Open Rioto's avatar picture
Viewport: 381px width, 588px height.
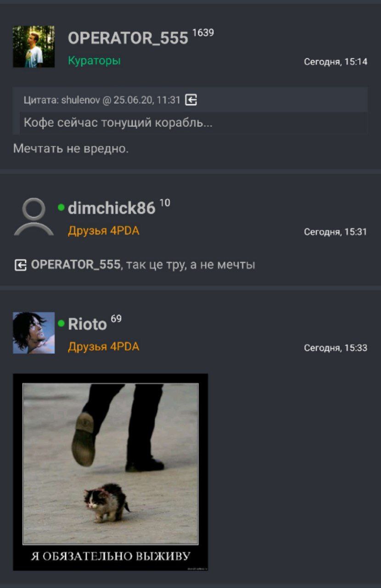coord(34,333)
